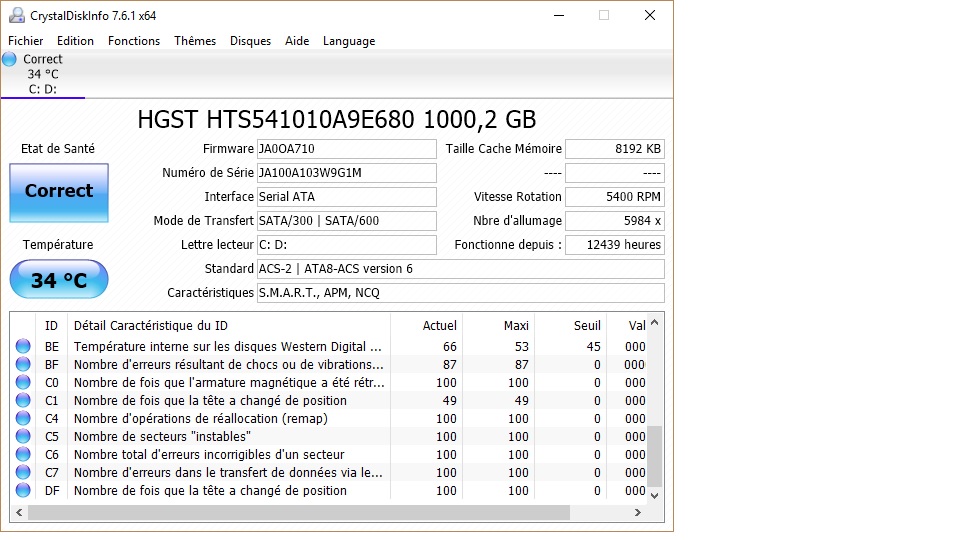Click the status orb for attribute C6
960x540 pixels.
23,455
